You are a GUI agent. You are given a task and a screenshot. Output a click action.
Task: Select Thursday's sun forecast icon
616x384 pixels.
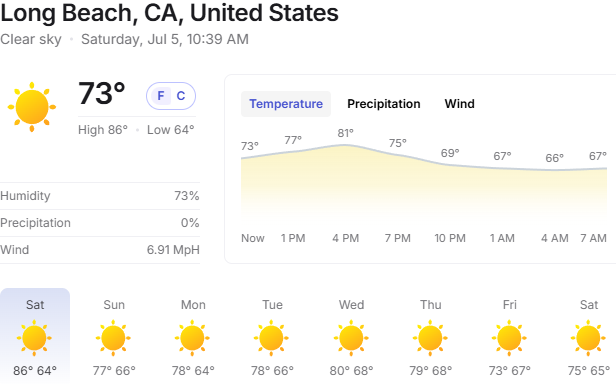(430, 338)
